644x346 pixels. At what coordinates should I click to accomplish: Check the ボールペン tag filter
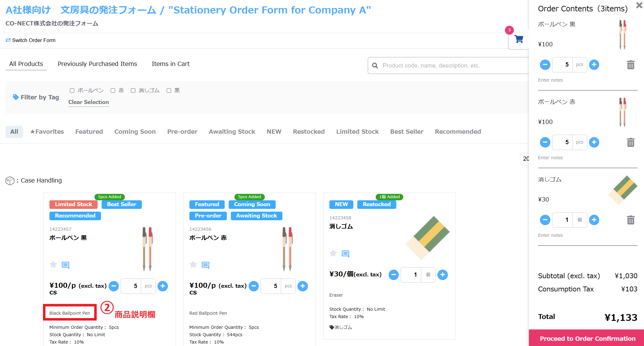point(72,90)
